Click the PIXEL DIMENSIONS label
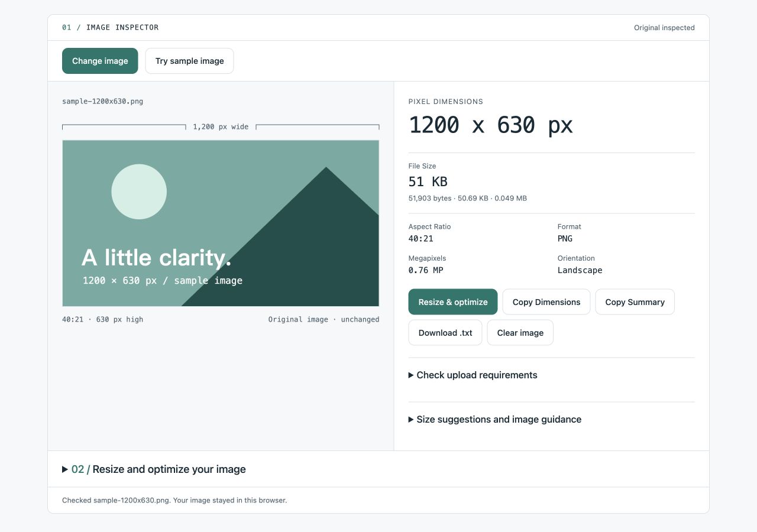The image size is (757, 532). [446, 102]
